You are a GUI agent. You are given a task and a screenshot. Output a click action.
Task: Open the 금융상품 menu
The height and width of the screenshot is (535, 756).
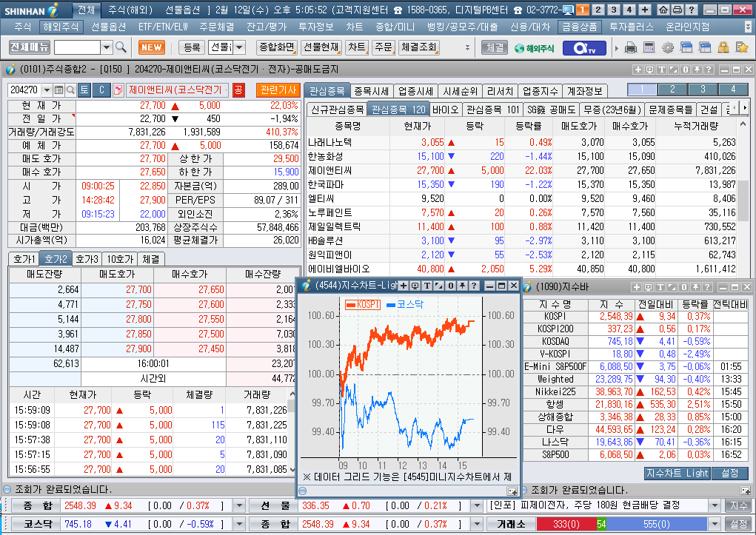(579, 27)
